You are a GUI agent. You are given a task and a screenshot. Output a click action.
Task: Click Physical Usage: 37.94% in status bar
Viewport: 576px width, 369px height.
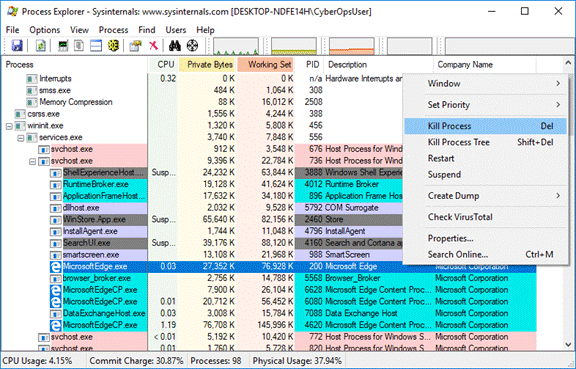297,361
